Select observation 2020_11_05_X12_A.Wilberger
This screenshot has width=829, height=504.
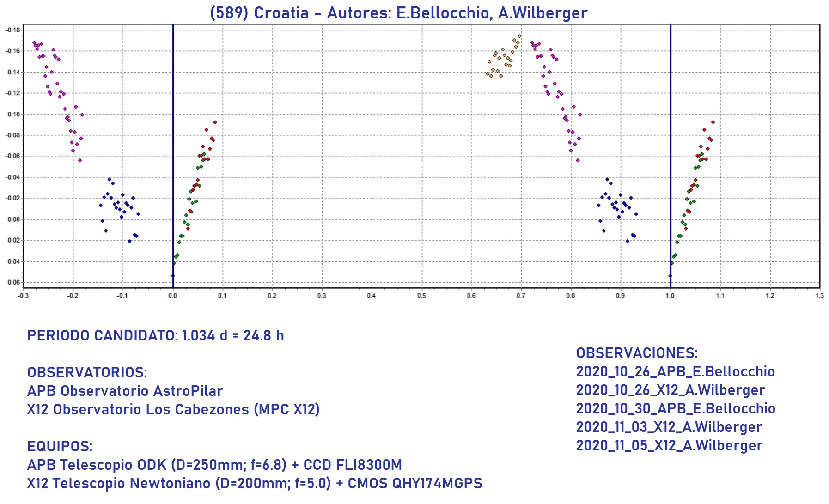(669, 445)
